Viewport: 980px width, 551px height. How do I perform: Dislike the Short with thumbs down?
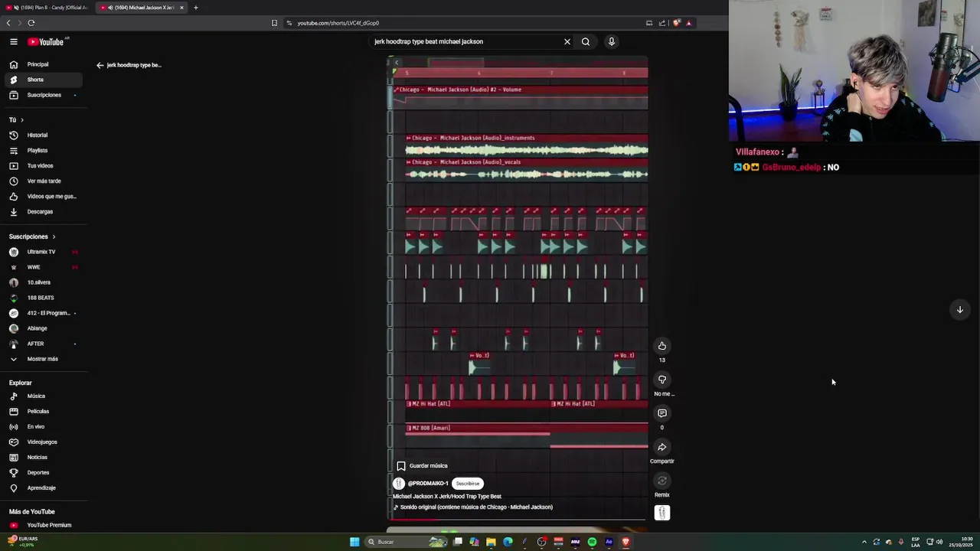pyautogui.click(x=662, y=380)
